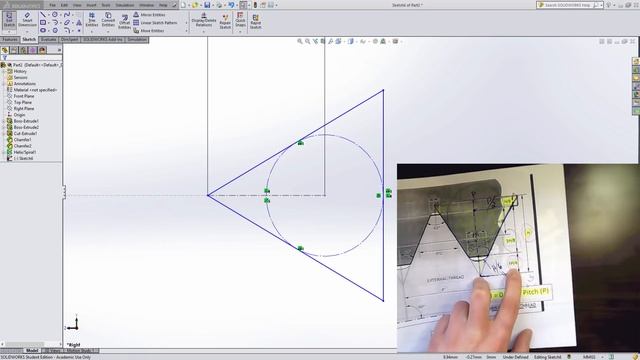Click the Undo icon

coord(231,5)
